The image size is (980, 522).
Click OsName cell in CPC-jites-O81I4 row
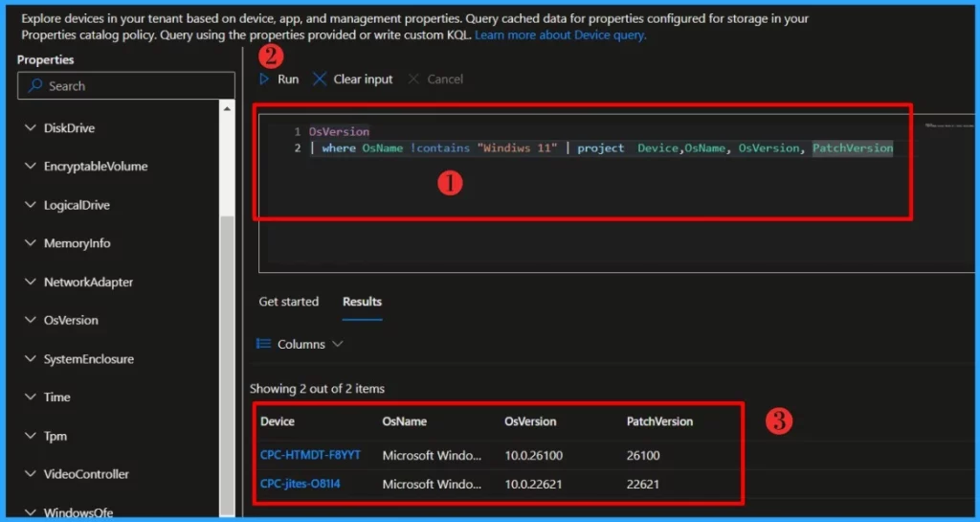432,484
